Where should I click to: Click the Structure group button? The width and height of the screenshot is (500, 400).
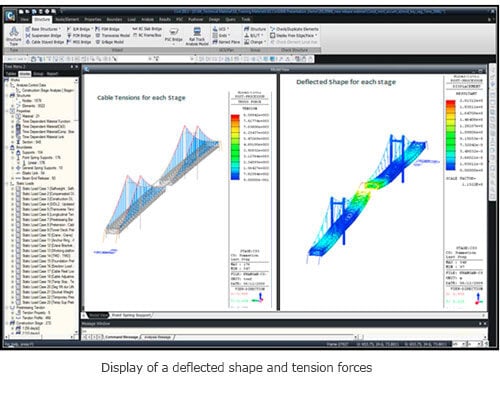click(255, 29)
